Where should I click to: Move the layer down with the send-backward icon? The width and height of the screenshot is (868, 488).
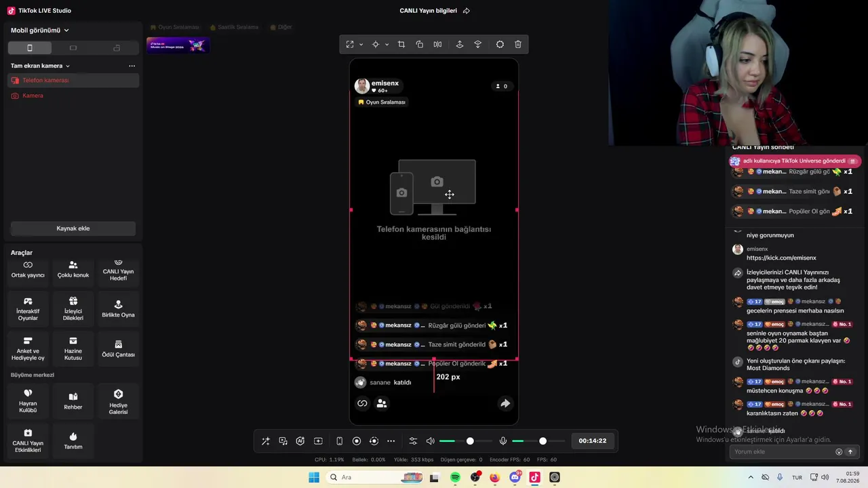tap(478, 45)
